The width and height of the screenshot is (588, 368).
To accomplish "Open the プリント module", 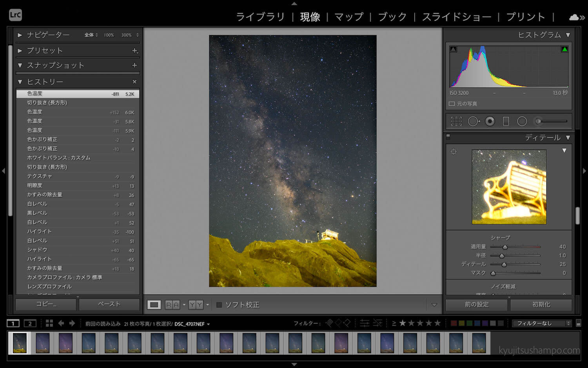I will coord(526,17).
